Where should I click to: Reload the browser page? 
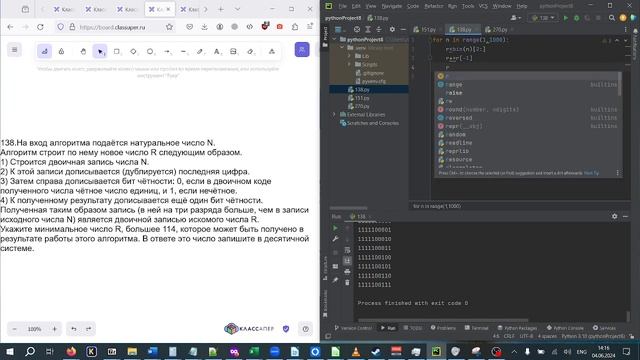[x=40, y=27]
